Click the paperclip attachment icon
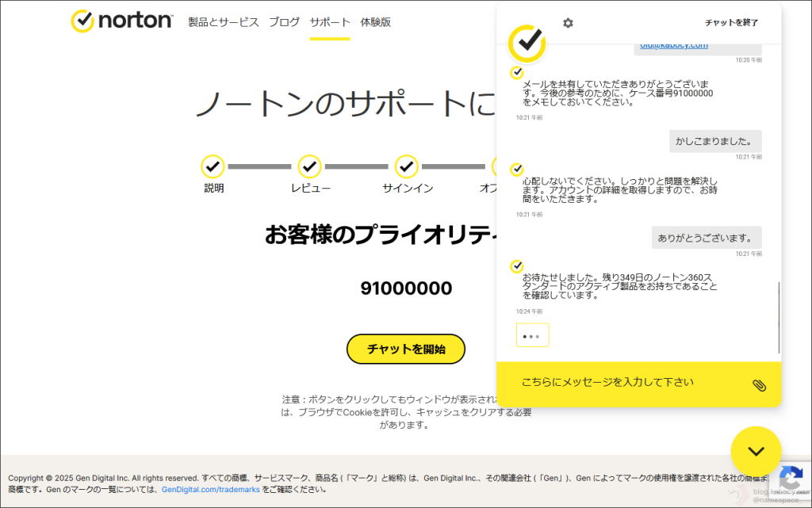 click(759, 385)
